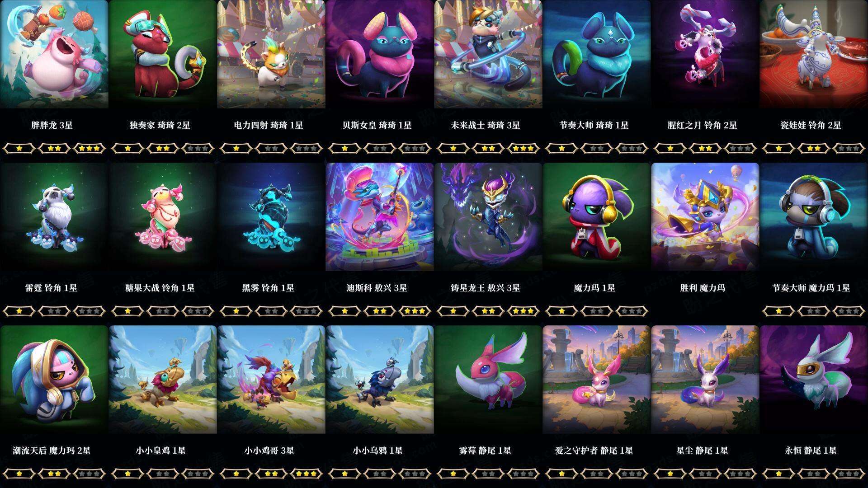868x488 pixels.
Task: Click the 节奏大师 魔力玛 1星 label
Action: (811, 288)
